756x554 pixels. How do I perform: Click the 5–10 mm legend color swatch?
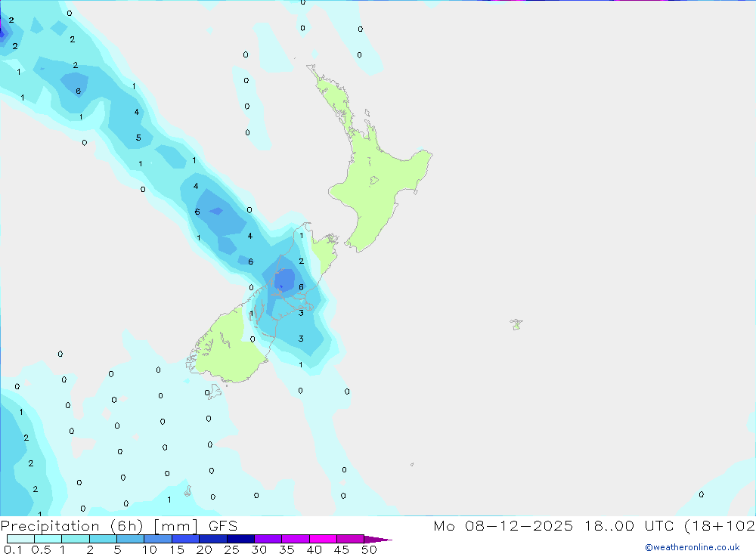131,539
